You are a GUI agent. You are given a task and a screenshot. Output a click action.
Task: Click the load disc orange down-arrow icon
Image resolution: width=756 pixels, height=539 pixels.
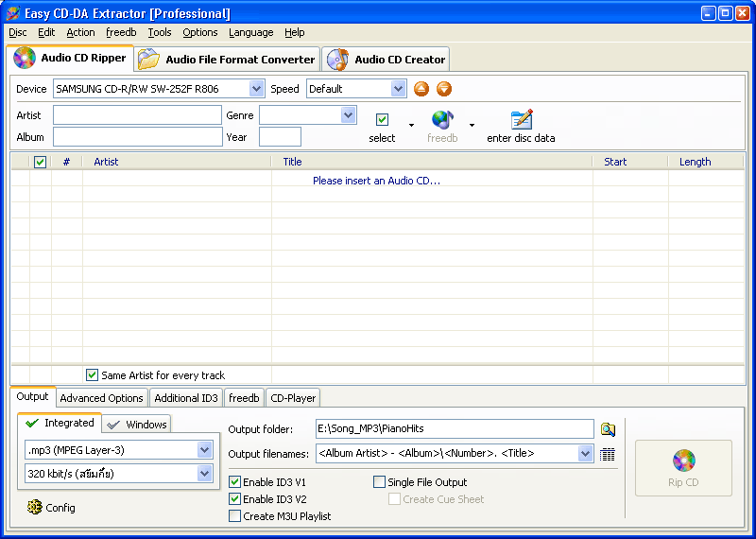click(444, 89)
